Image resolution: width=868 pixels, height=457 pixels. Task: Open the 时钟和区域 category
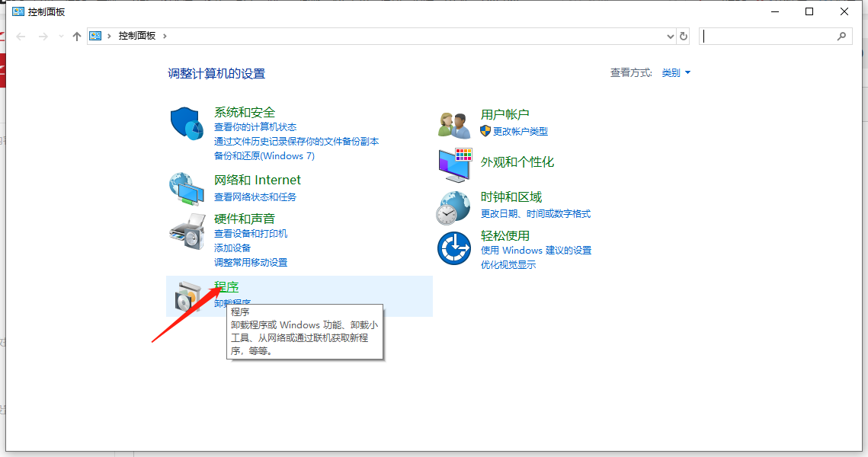511,197
